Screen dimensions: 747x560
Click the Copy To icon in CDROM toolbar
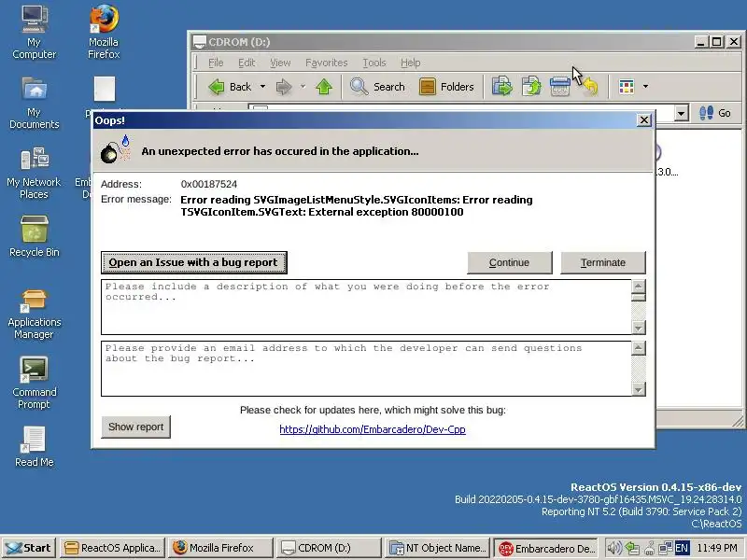[531, 87]
